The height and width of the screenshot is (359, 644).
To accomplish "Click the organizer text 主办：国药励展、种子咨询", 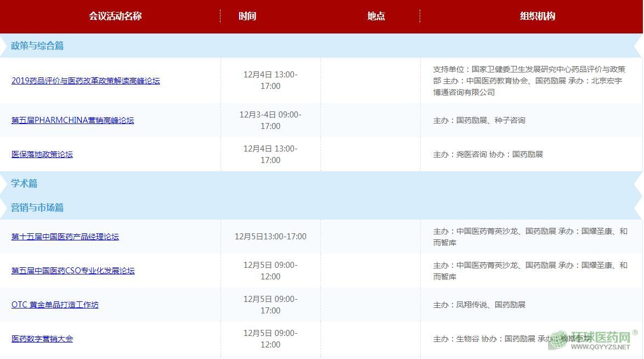I will pos(479,120).
